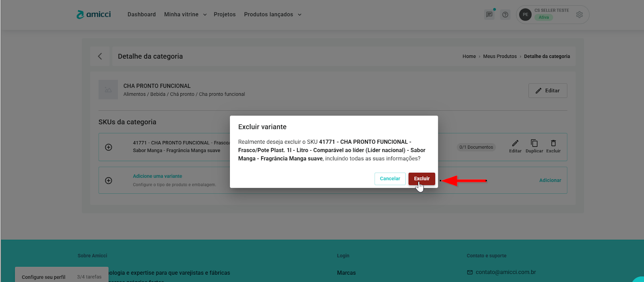Expand SKU 41771 row with plus icon
Screen dimensions: 644x282
[x=109, y=147]
